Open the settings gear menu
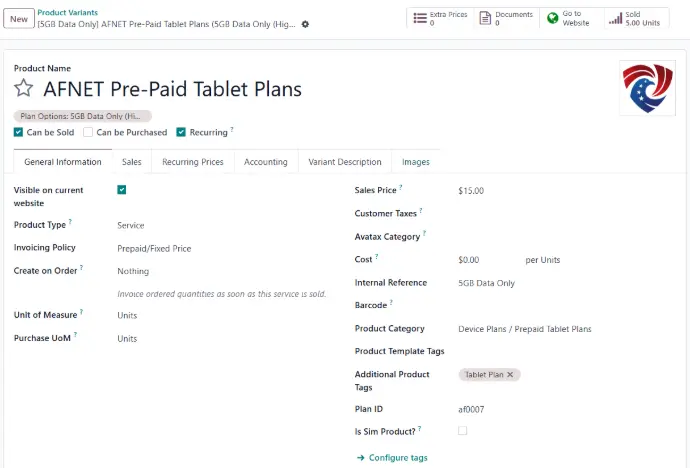 coord(306,24)
